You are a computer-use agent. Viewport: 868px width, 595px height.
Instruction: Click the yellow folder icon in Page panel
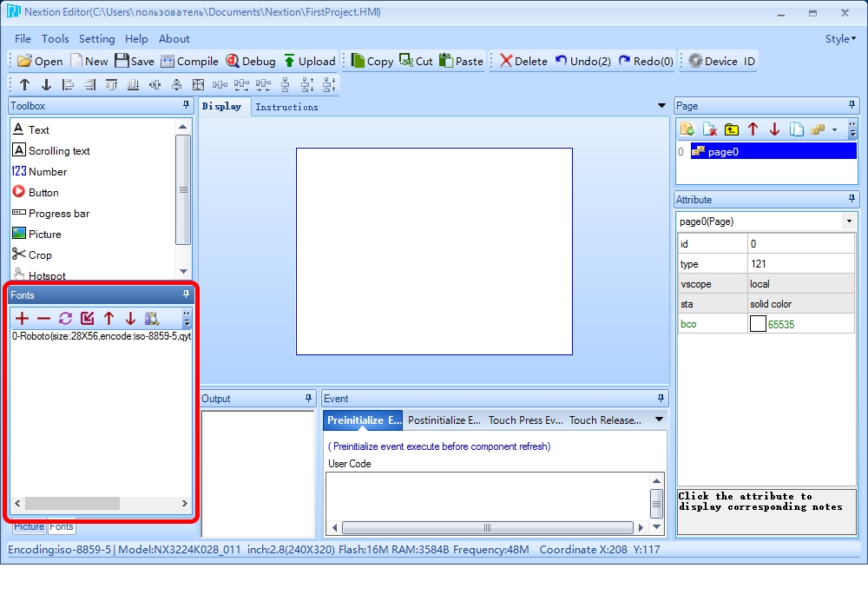[731, 129]
